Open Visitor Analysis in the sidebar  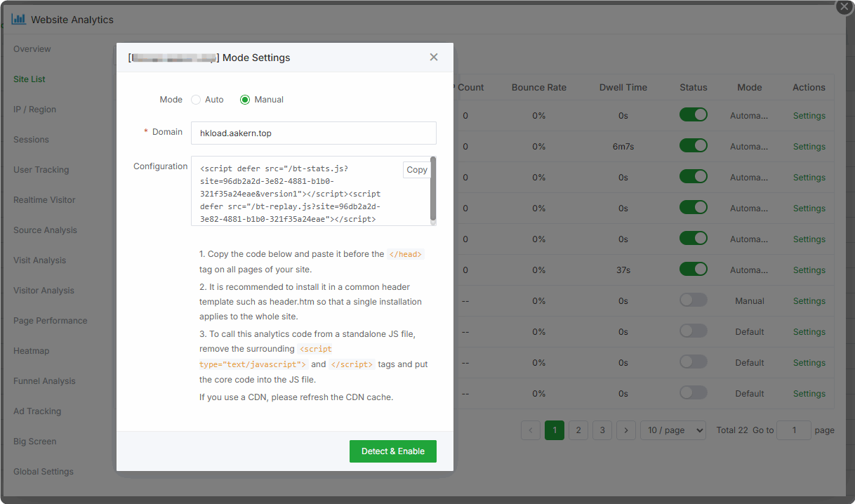44,291
